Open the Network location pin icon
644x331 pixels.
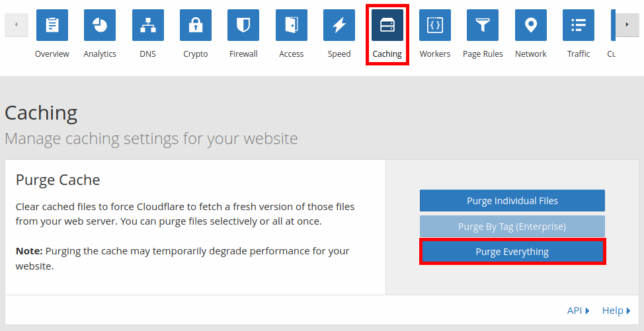(x=531, y=25)
